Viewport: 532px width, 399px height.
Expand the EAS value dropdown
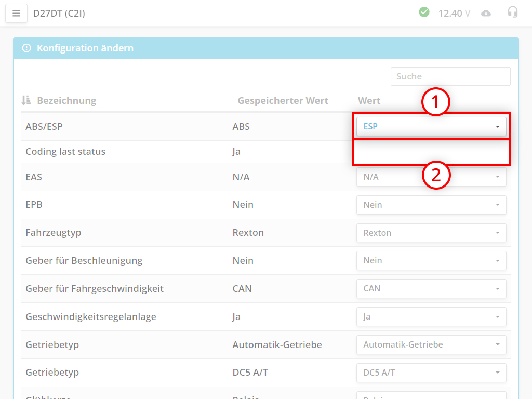click(x=431, y=177)
